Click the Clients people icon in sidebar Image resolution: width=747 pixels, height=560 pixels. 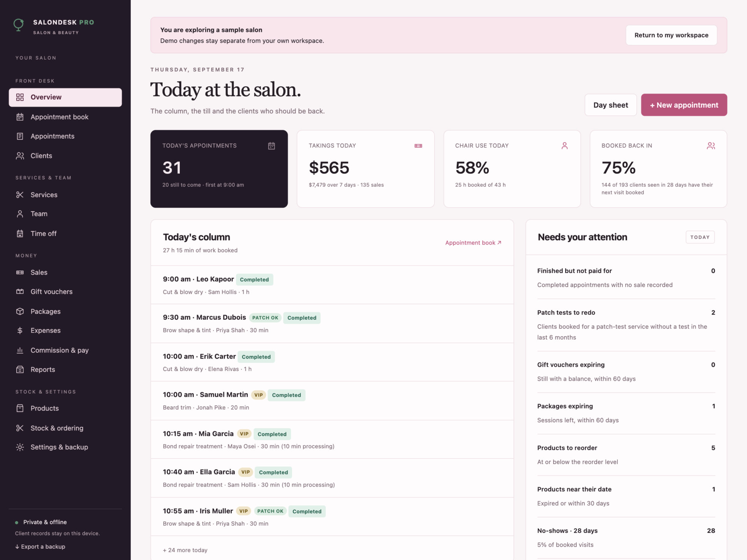coord(20,156)
